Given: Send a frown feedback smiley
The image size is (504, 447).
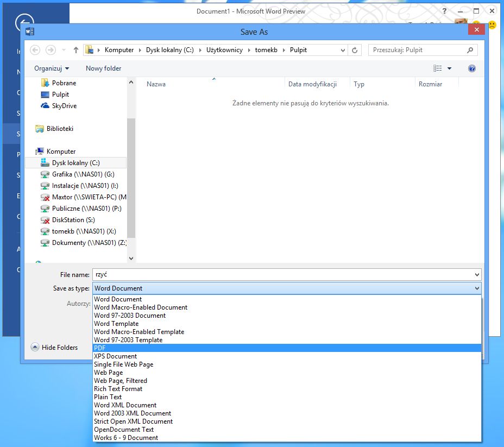Looking at the screenshot, I should [x=492, y=25].
